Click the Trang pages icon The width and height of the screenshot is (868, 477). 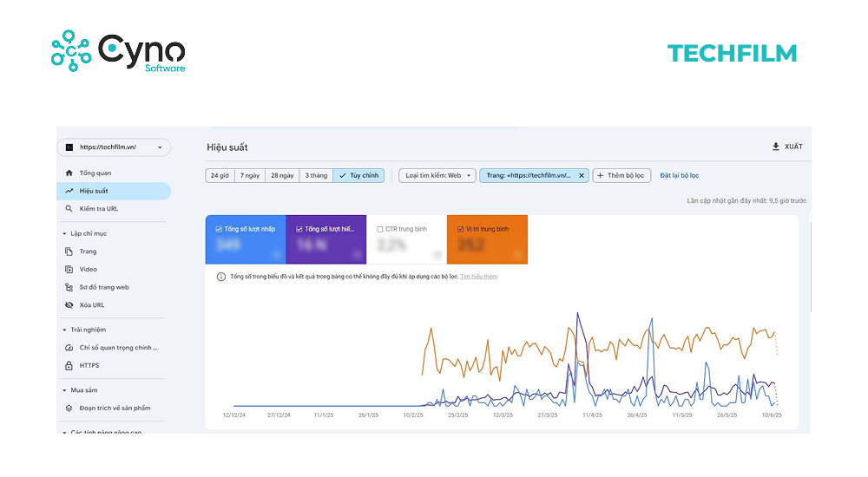[69, 252]
